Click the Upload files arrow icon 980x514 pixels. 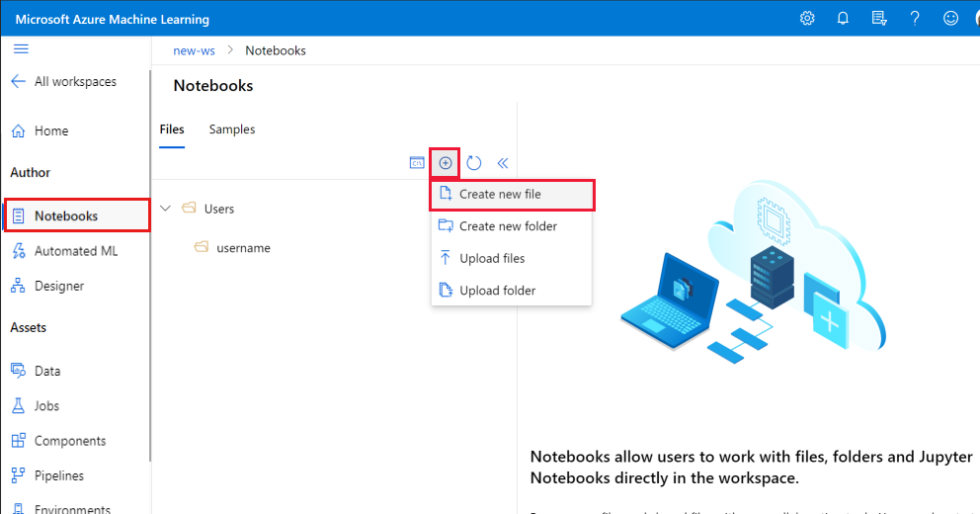pyautogui.click(x=445, y=258)
